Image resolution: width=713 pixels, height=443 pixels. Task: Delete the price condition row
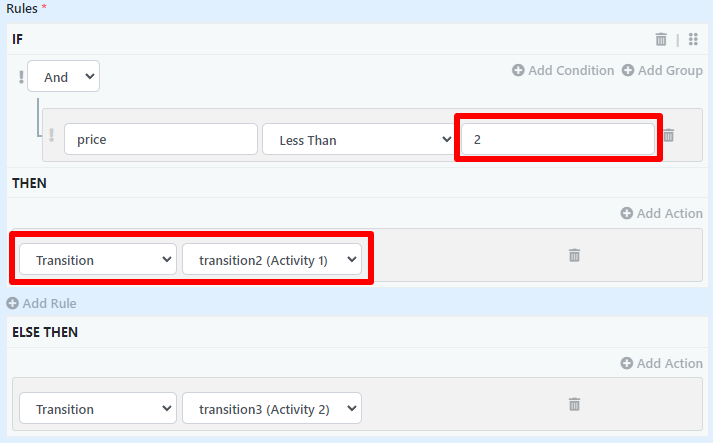669,135
